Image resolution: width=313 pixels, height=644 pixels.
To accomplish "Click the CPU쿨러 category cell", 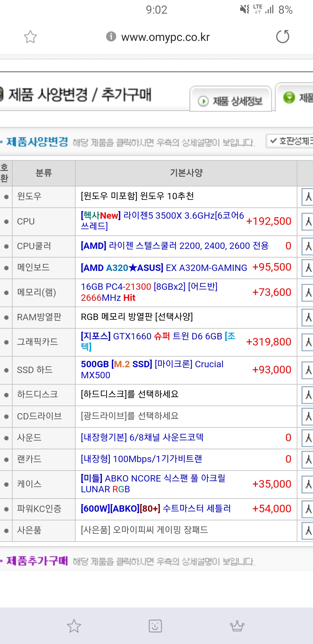I will coord(43,246).
